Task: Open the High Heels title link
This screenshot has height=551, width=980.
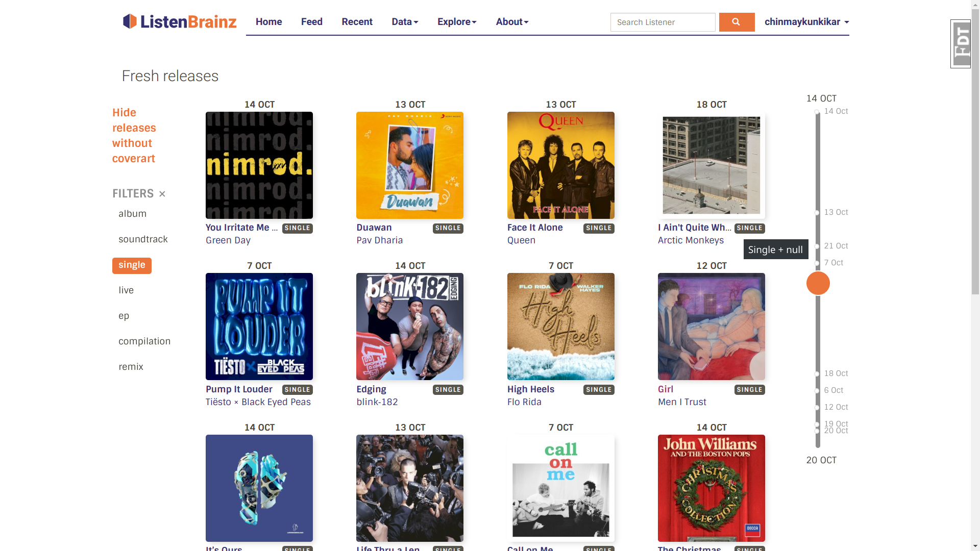Action: click(x=531, y=389)
